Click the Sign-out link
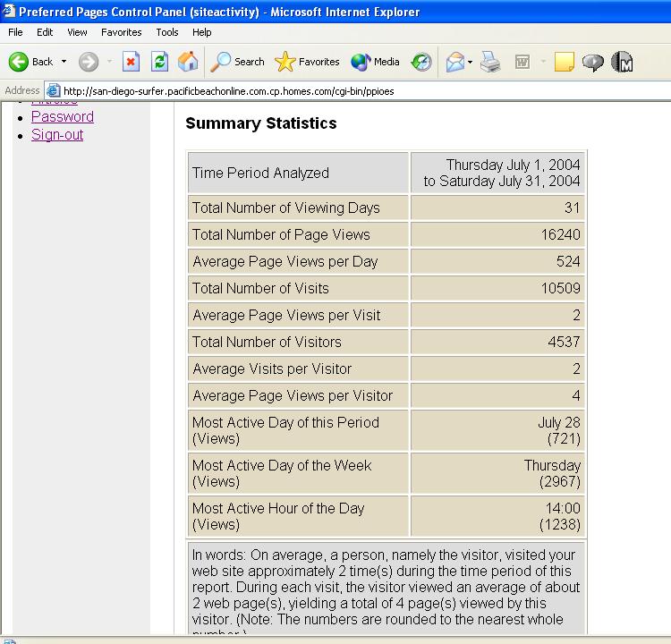This screenshot has height=644, width=671. tap(57, 135)
